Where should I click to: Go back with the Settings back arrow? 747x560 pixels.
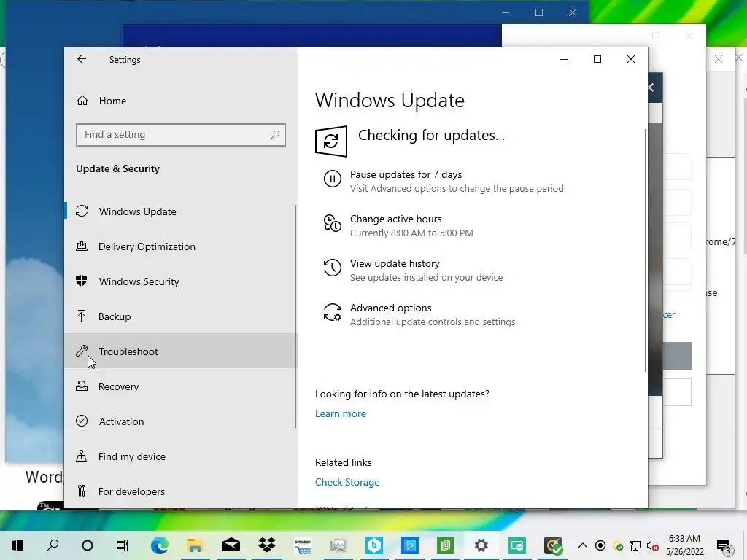click(x=82, y=59)
